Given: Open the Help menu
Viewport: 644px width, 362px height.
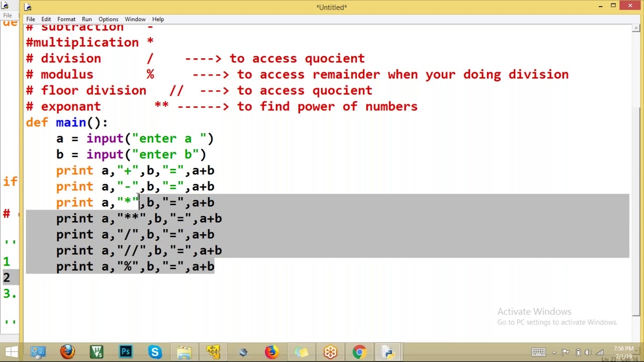Looking at the screenshot, I should click(158, 19).
